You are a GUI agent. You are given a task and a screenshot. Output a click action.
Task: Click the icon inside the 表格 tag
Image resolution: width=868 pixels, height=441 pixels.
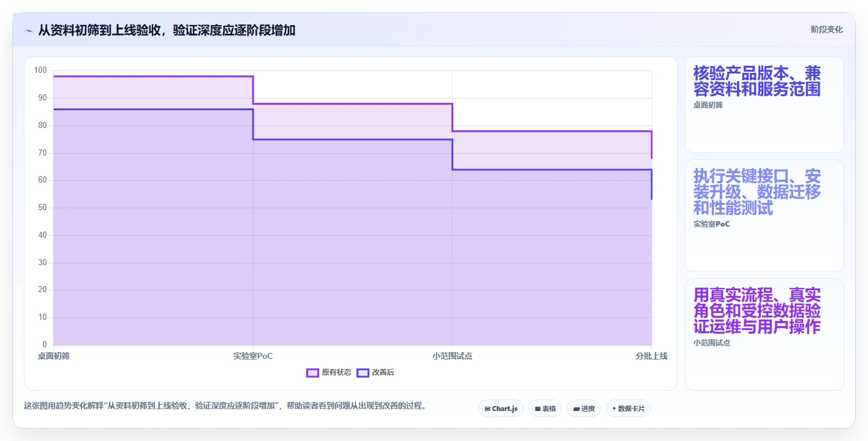pos(538,409)
